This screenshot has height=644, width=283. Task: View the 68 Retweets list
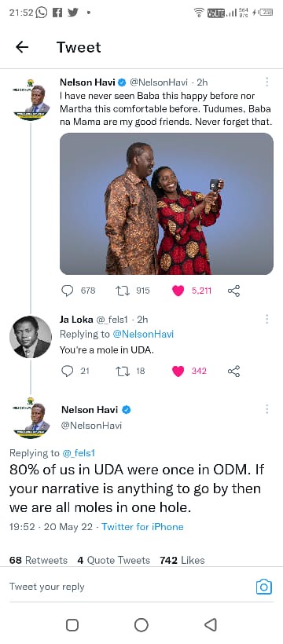pos(39,560)
